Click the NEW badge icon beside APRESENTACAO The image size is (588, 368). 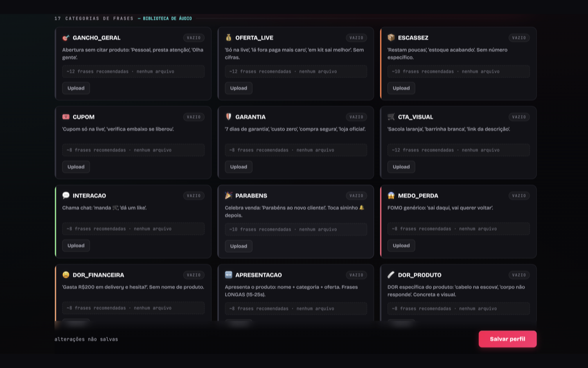[228, 275]
